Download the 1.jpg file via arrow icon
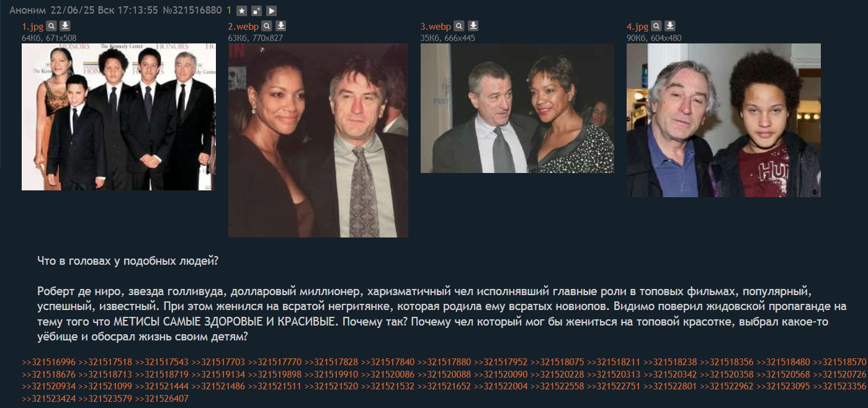868x408 pixels. tap(65, 26)
